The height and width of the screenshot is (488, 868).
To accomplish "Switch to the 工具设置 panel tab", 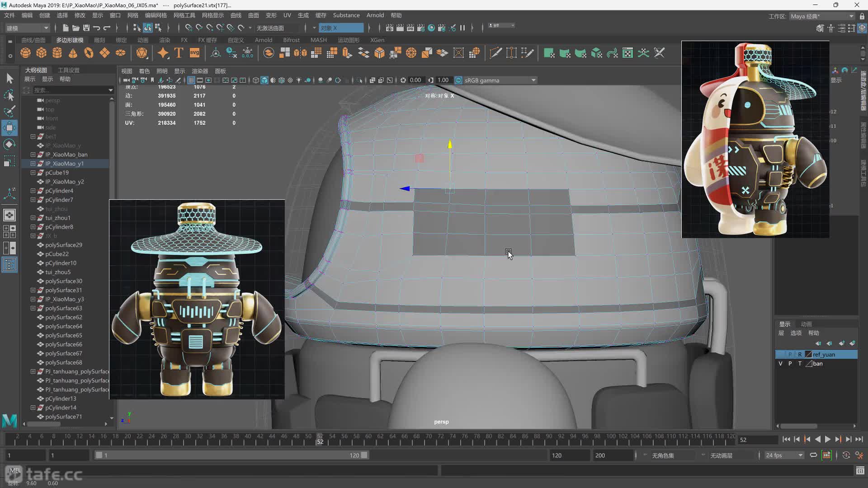I will [69, 70].
